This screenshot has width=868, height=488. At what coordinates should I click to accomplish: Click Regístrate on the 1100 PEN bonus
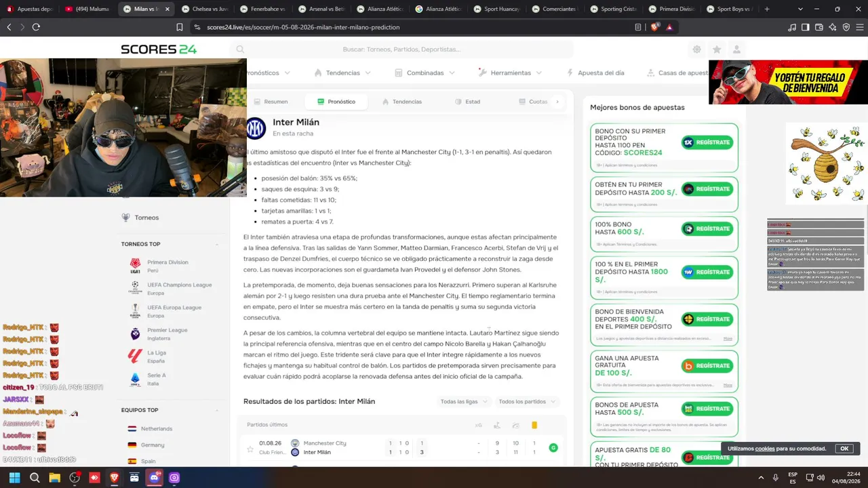[x=707, y=142]
